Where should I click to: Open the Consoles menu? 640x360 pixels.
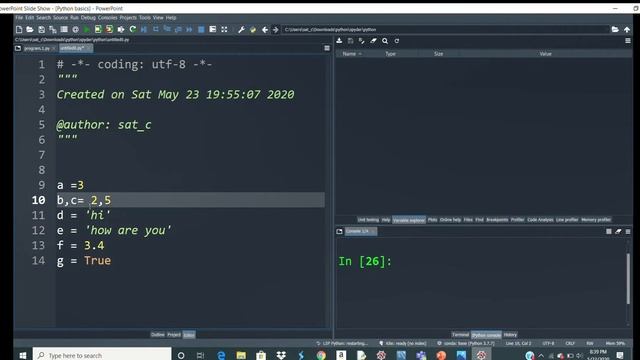(x=107, y=18)
